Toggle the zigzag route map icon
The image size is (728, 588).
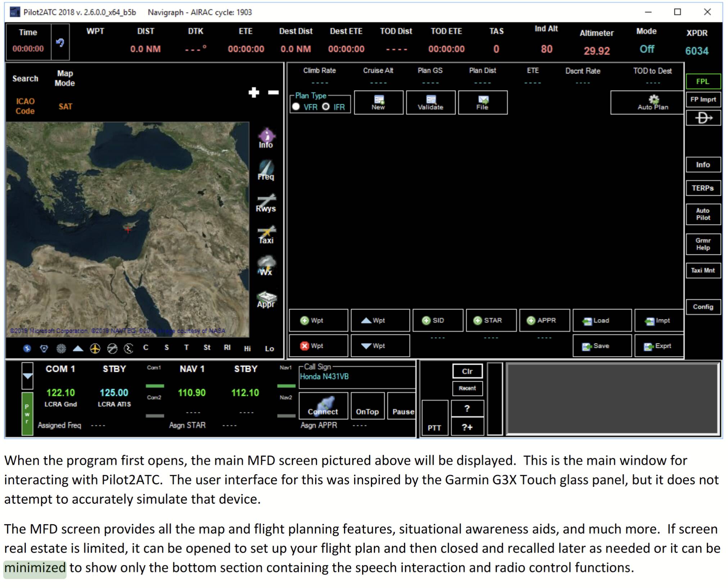(x=128, y=348)
